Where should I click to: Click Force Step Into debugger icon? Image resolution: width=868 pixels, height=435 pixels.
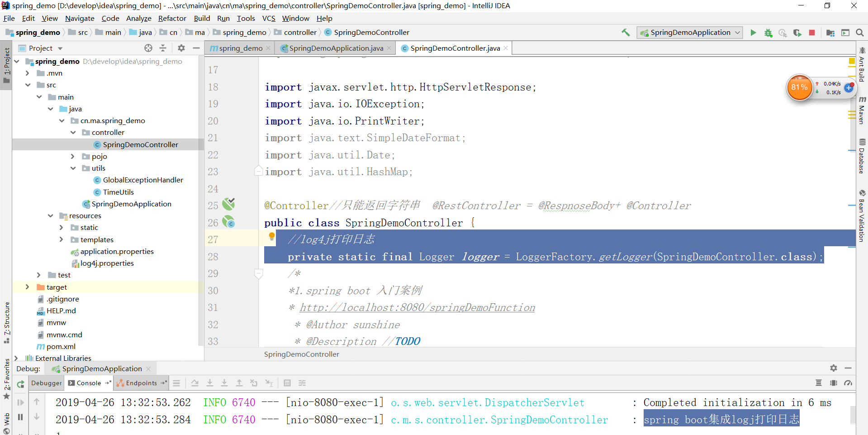pos(224,383)
